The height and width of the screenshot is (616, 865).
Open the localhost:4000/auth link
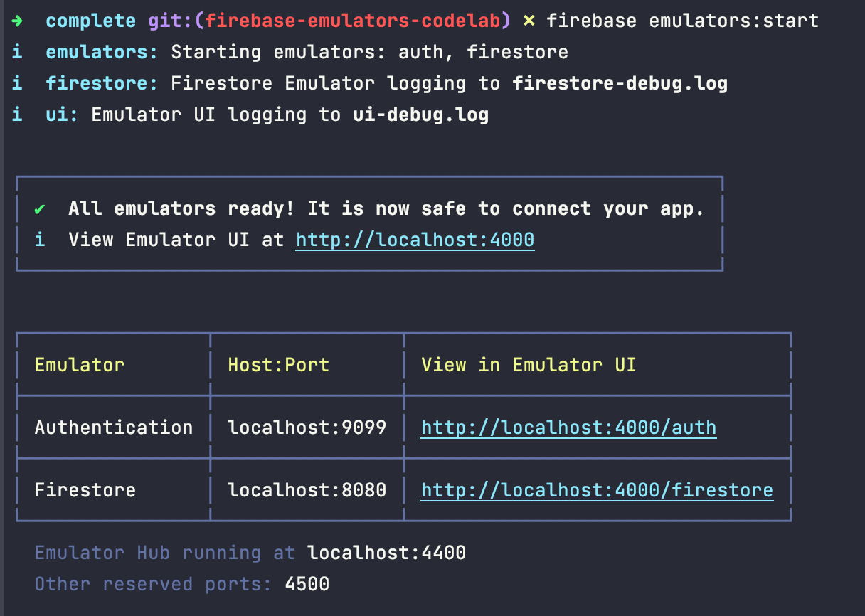(x=568, y=428)
